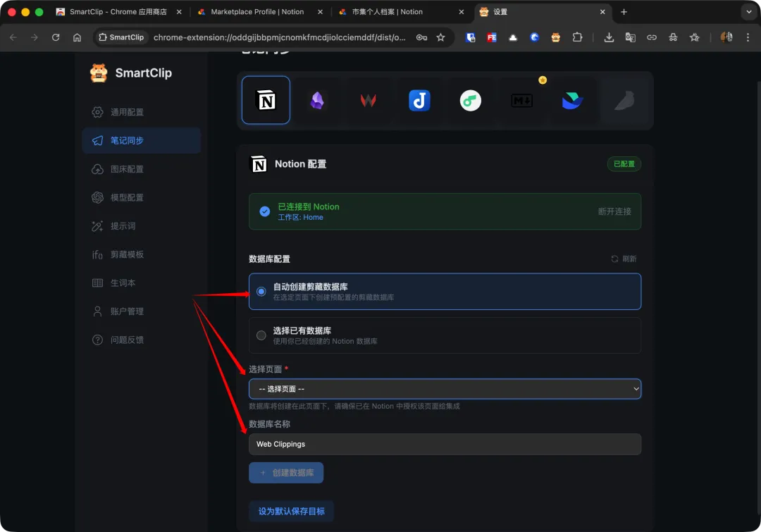The image size is (761, 532).
Task: Click the SmartClip hamster logo in sidebar
Action: [99, 73]
